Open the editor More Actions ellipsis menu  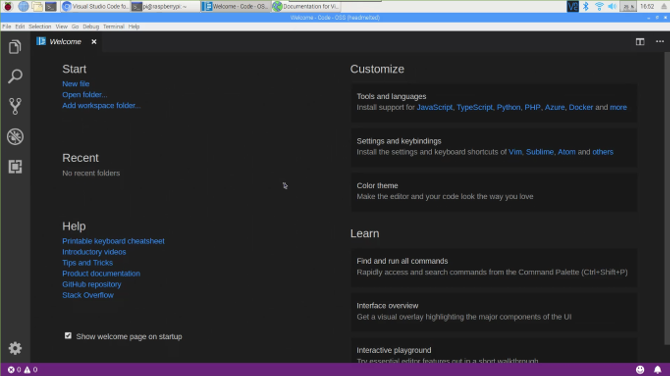click(660, 41)
